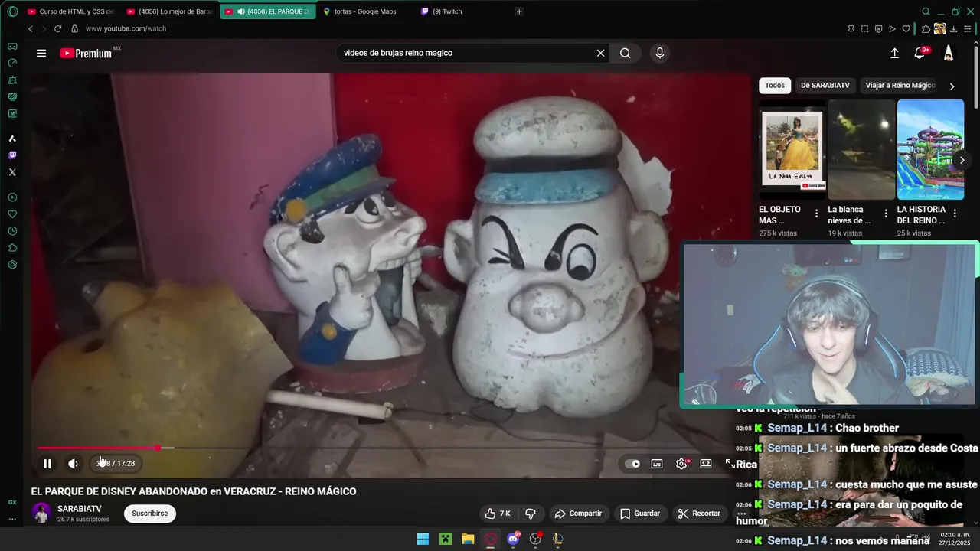
Task: Open sidebar heart bookmarks icon
Action: 12,214
